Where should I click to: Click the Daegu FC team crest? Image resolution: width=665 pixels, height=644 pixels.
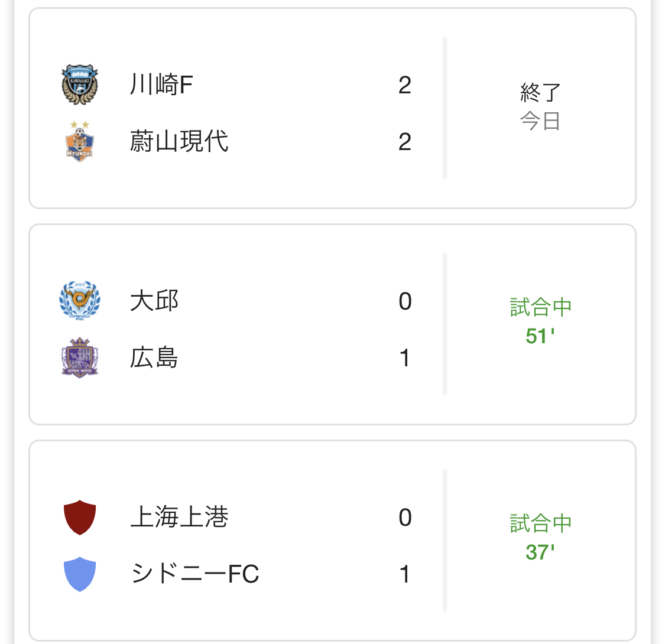[80, 301]
